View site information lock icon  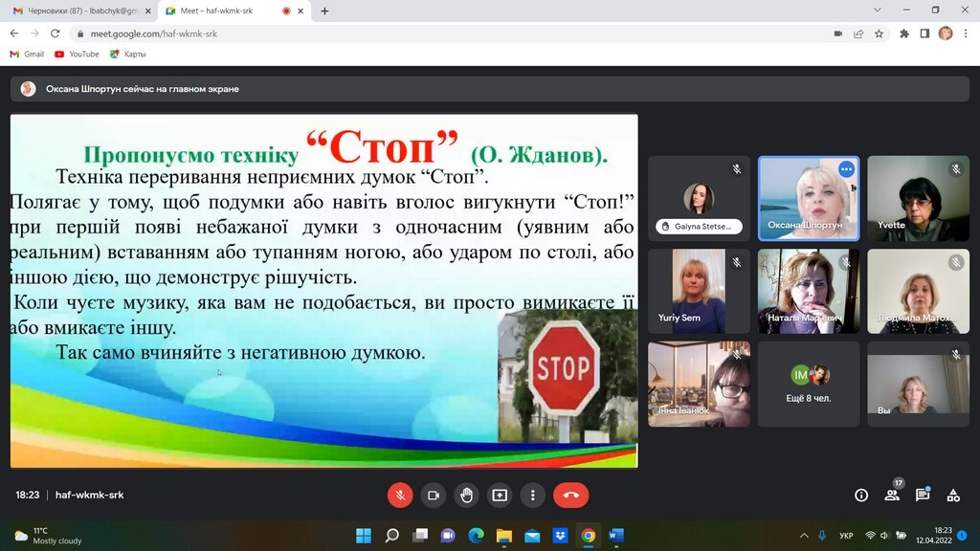click(x=80, y=33)
